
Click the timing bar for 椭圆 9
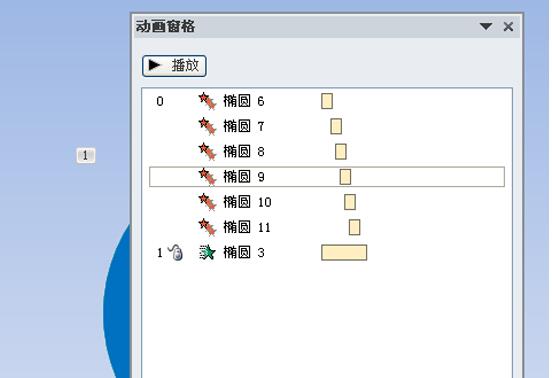345,177
